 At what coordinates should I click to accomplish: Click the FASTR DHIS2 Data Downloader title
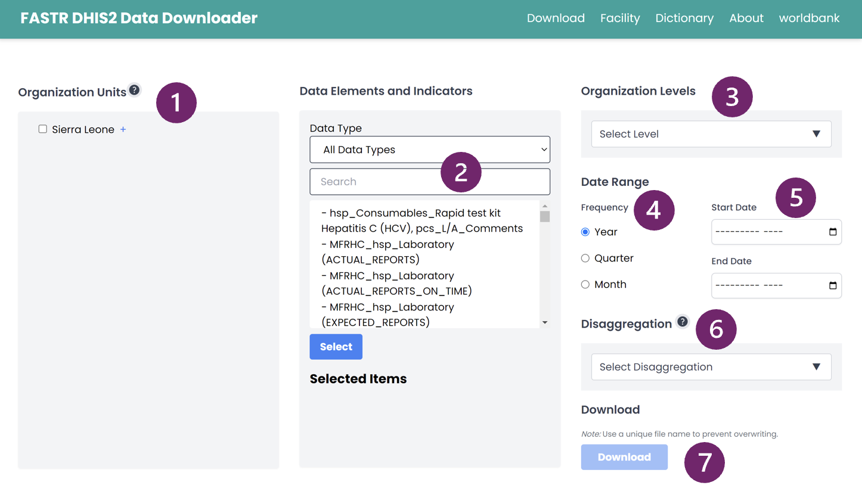click(139, 18)
